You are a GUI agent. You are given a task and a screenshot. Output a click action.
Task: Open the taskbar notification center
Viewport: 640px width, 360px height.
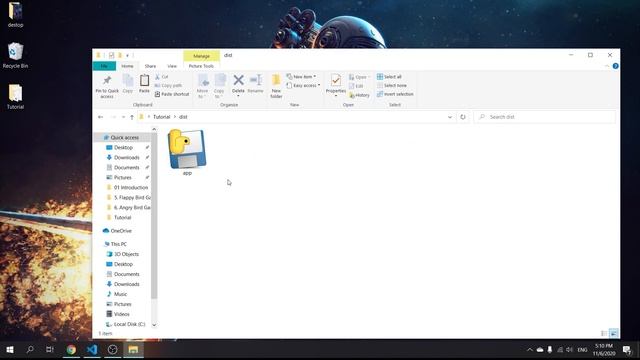(627, 349)
